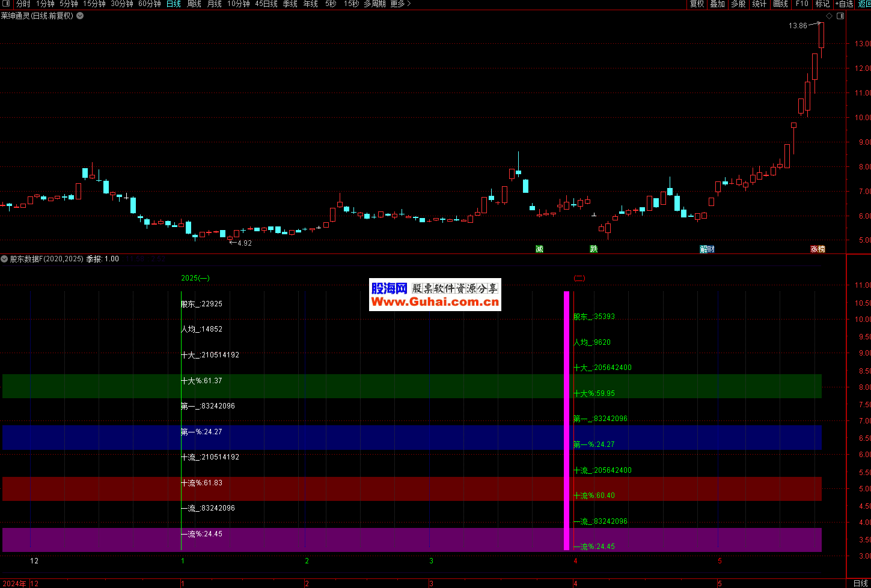Open the 多周期 multi-period view

coord(374,4)
